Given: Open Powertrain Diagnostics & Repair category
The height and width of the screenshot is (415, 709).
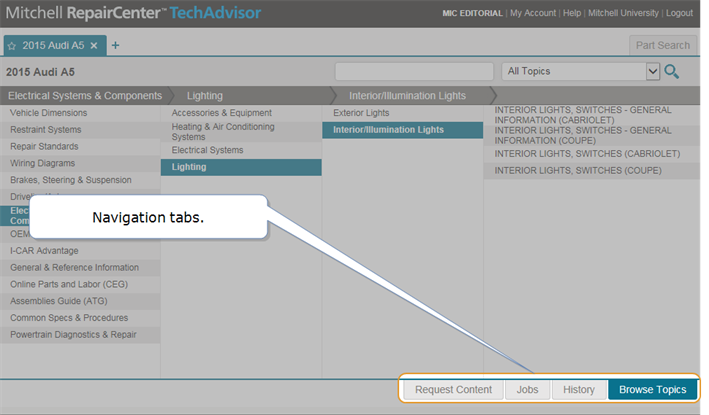Looking at the screenshot, I should pos(80,335).
